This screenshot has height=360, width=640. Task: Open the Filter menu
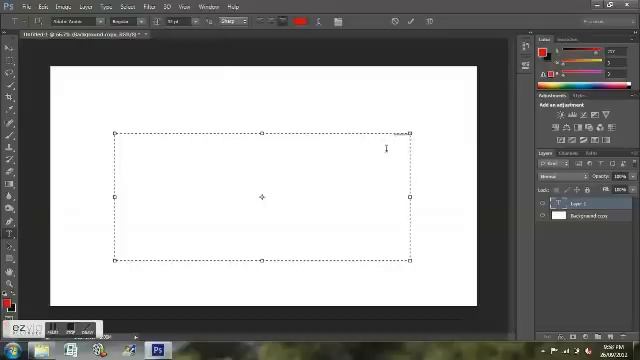pos(149,7)
